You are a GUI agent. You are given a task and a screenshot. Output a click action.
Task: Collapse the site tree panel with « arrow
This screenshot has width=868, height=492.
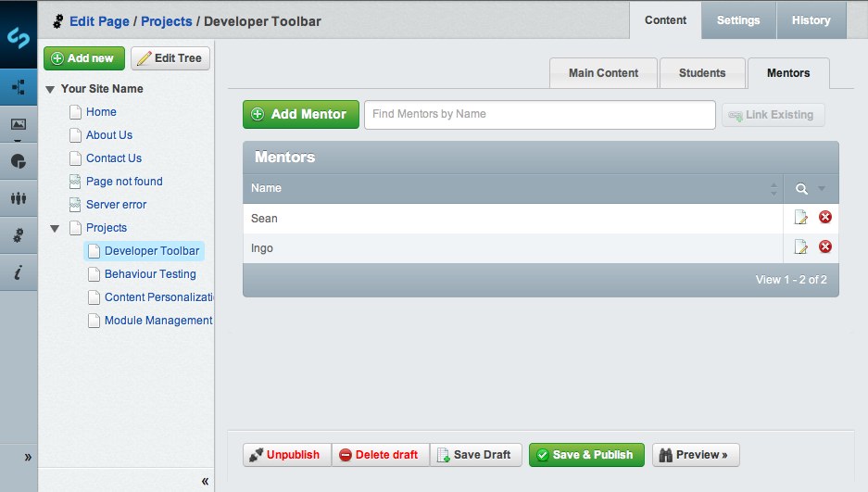(205, 481)
